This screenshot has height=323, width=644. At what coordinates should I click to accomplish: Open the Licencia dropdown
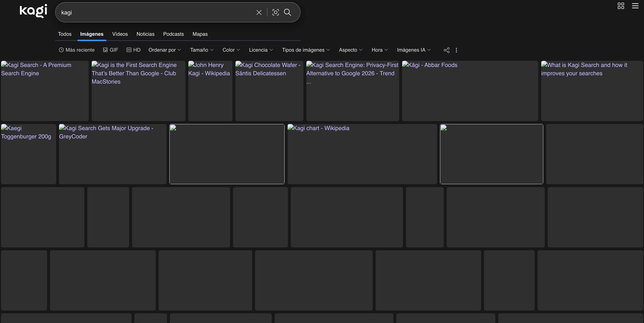coord(261,50)
